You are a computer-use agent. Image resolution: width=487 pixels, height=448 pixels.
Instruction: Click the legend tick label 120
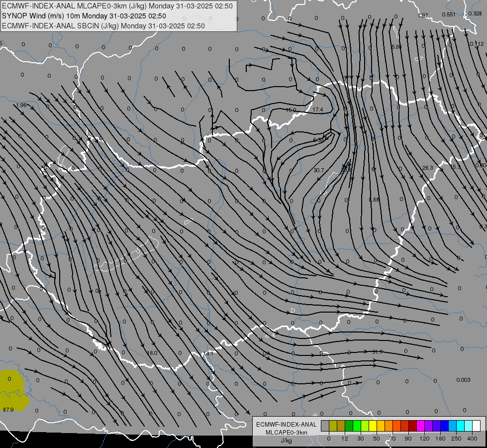click(x=424, y=439)
